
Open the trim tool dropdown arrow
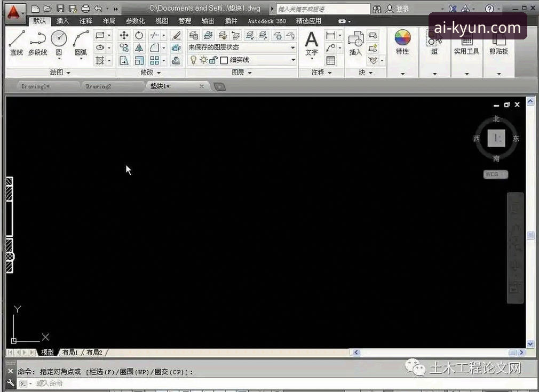point(164,35)
